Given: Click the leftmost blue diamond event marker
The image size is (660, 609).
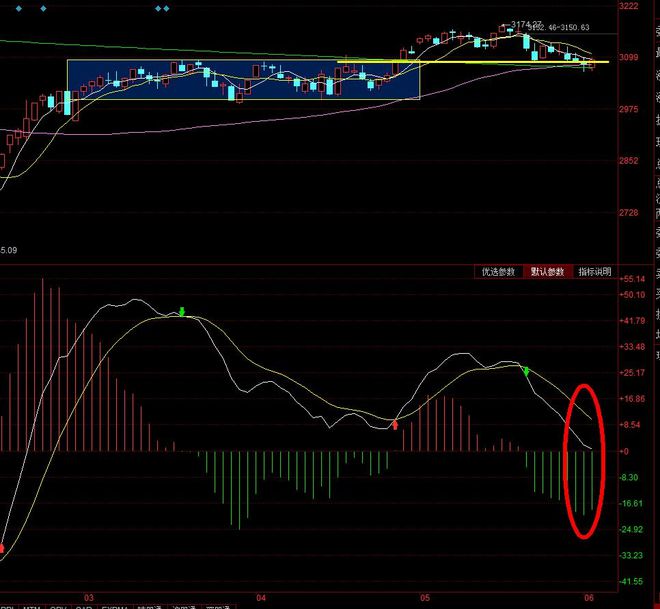Looking at the screenshot, I should 19,8.
